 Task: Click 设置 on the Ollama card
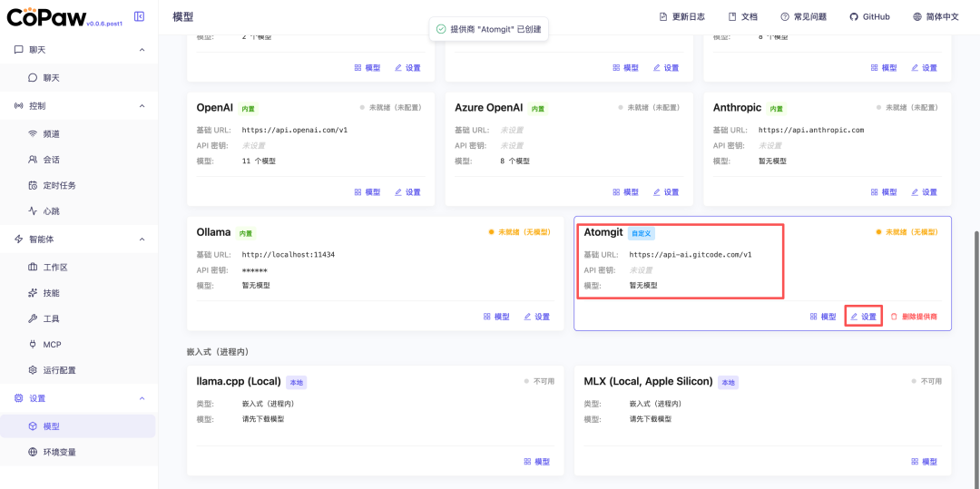coord(537,317)
